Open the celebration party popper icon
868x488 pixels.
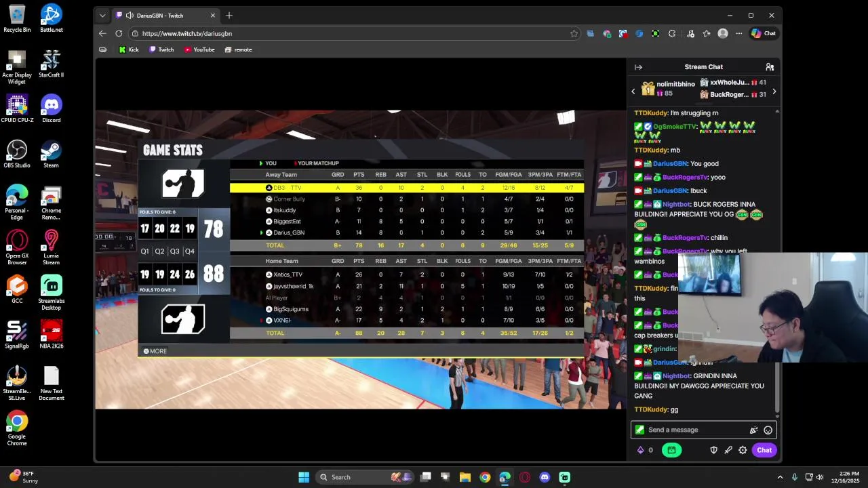tap(753, 430)
